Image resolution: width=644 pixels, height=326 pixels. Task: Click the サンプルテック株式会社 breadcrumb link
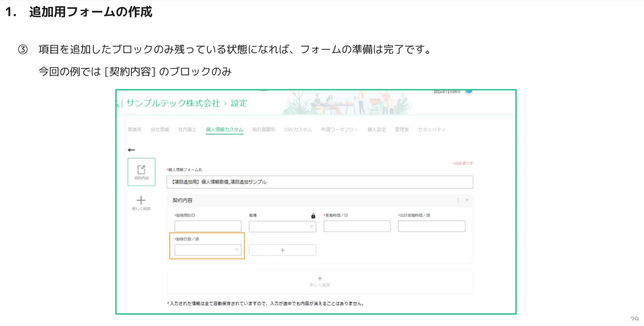tap(173, 103)
